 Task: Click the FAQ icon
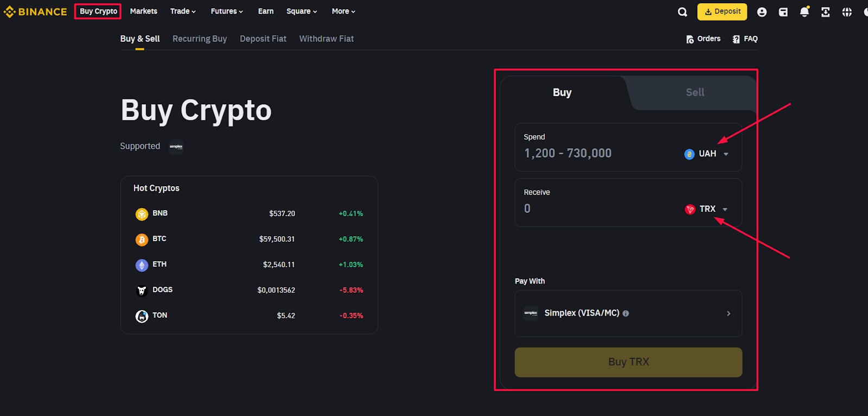click(x=736, y=39)
